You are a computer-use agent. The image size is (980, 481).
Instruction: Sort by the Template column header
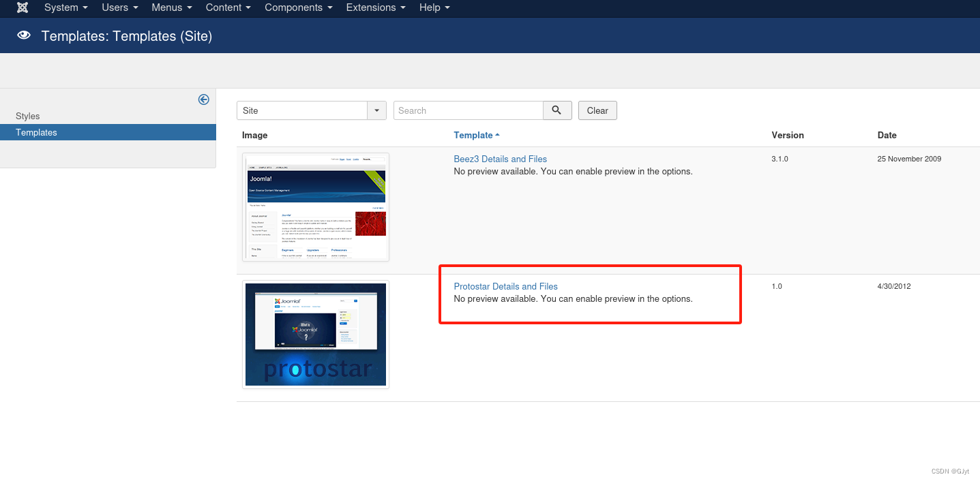[x=477, y=135]
